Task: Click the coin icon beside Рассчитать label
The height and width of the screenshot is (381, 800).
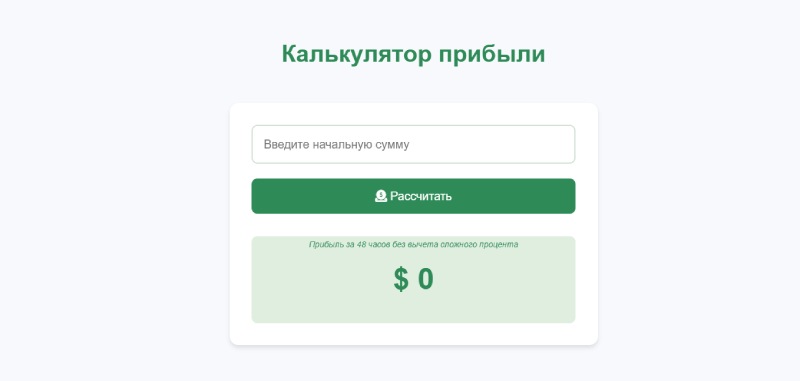Action: point(381,196)
